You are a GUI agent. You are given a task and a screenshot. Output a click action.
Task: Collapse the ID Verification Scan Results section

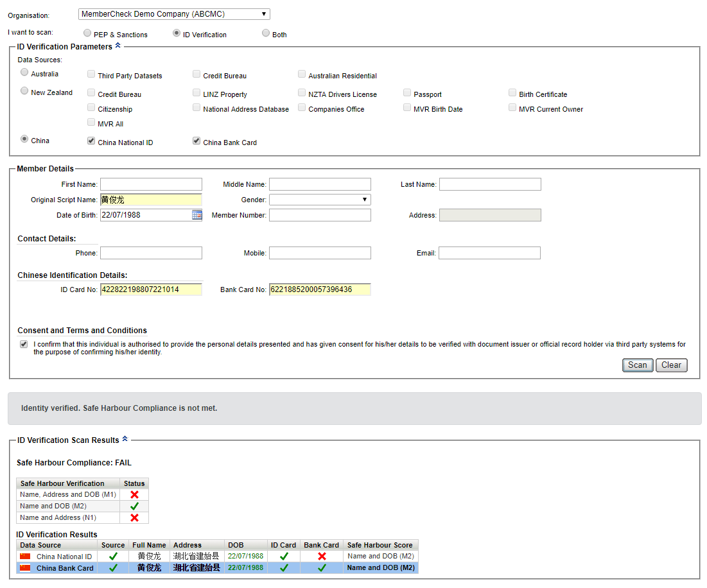click(x=125, y=439)
